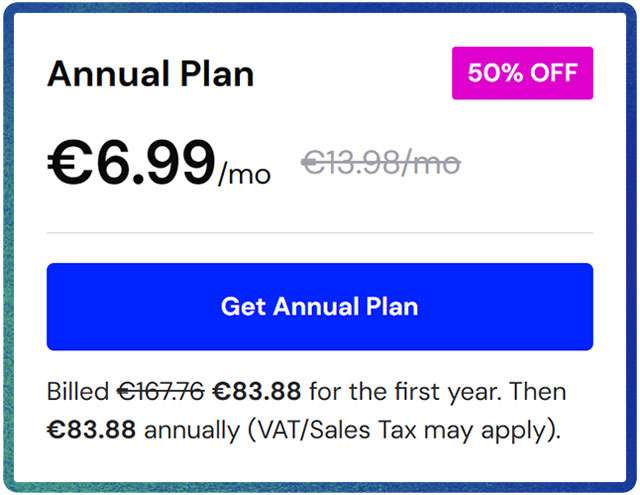Click the bold €83.88 first-year amount
Image resolution: width=640 pixels, height=495 pixels.
pyautogui.click(x=256, y=389)
